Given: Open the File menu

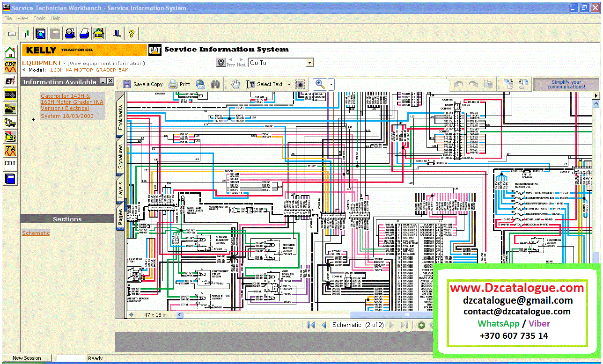Looking at the screenshot, I should click(8, 18).
